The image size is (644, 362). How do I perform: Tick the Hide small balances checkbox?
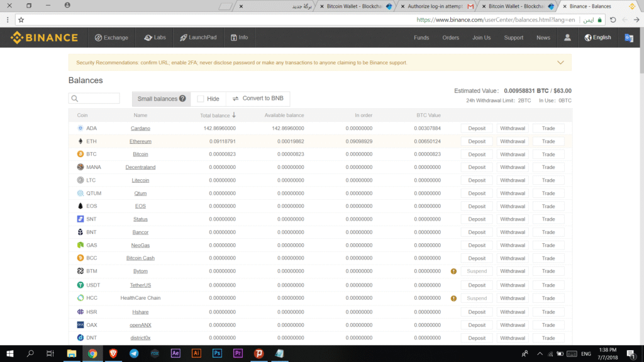pos(200,99)
